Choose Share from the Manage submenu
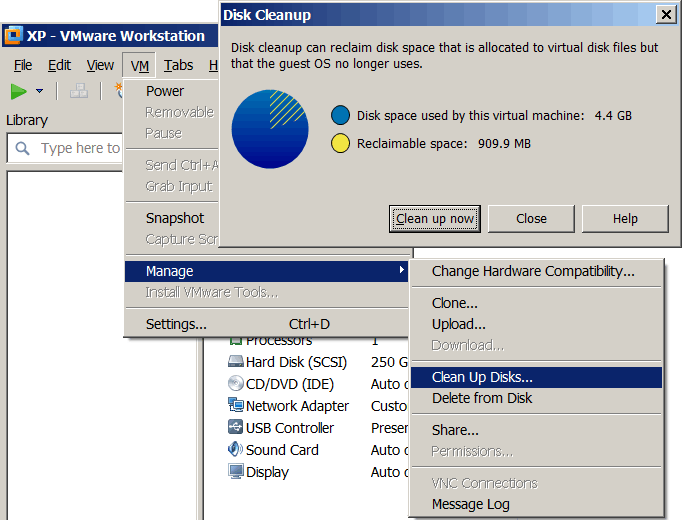Screen dimensions: 682x520 pyautogui.click(x=536, y=430)
